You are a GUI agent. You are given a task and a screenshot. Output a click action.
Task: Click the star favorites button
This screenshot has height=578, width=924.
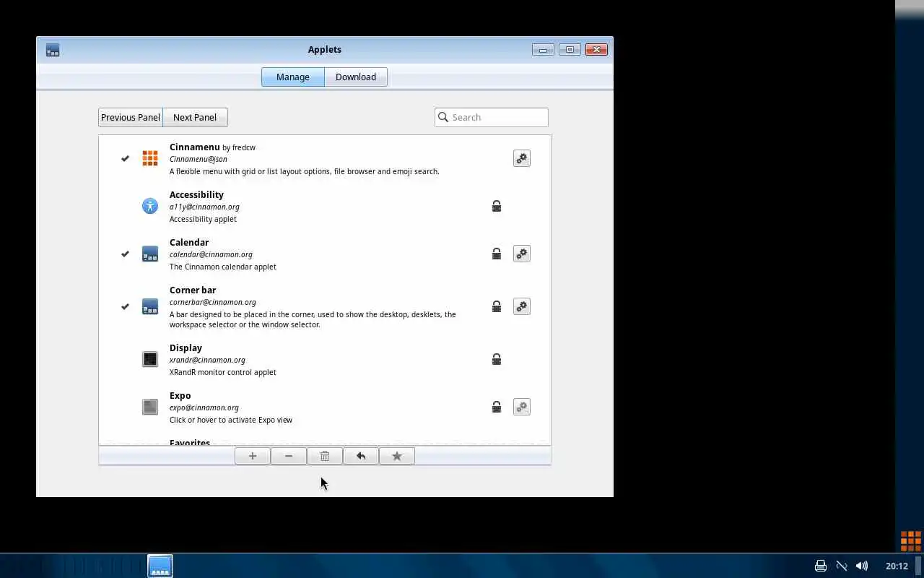tap(397, 456)
